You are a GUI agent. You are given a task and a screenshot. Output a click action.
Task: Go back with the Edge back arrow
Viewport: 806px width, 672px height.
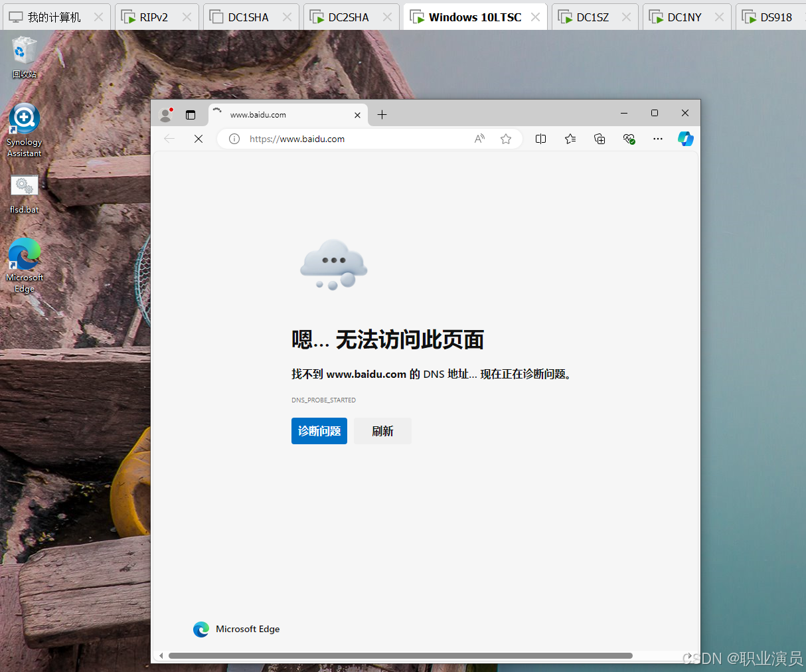[x=169, y=139]
